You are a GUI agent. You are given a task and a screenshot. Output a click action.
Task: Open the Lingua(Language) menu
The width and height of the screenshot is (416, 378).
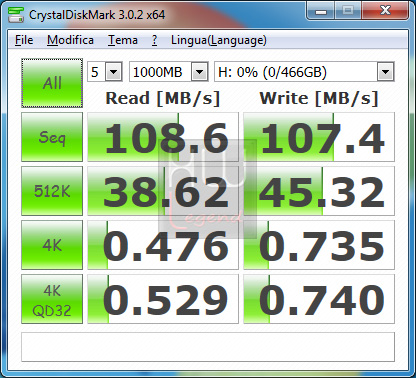(219, 40)
